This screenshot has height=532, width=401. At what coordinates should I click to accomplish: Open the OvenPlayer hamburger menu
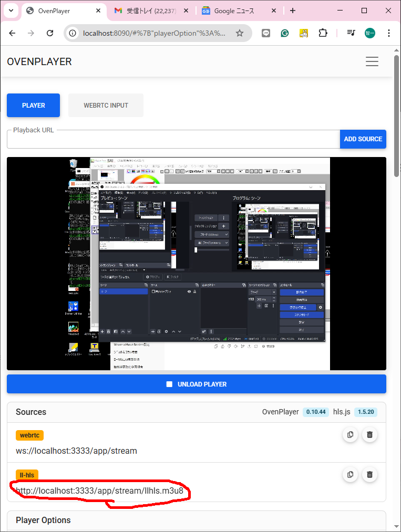click(x=372, y=61)
